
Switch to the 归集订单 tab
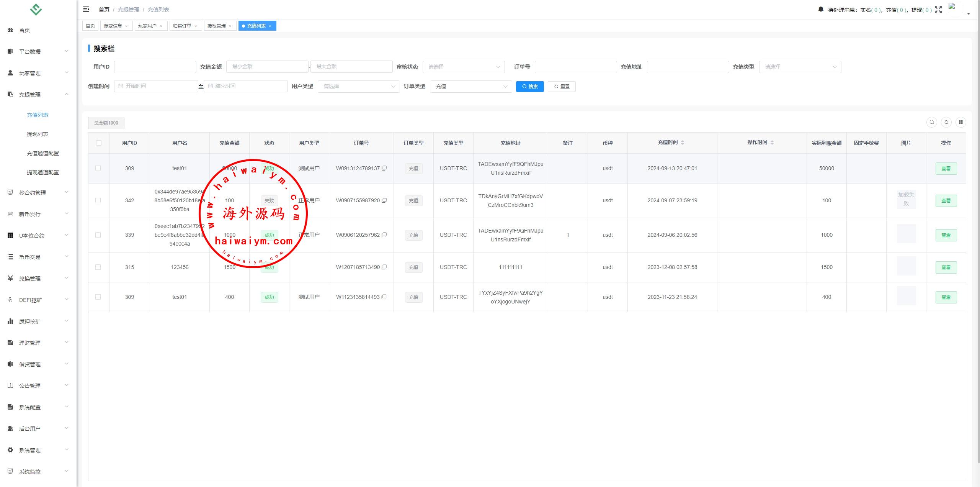coord(182,26)
